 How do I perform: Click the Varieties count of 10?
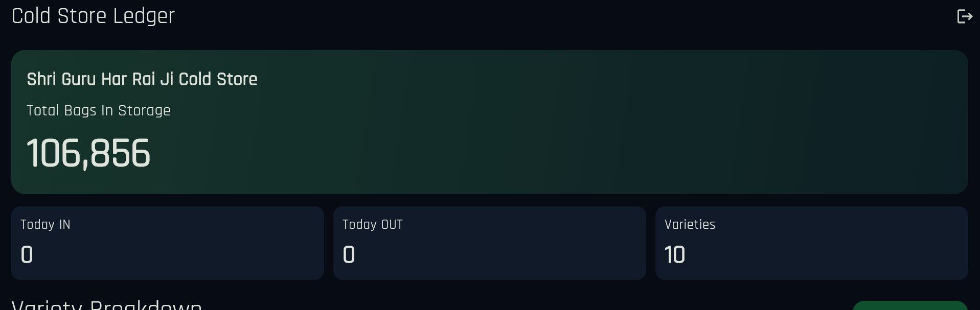(675, 254)
